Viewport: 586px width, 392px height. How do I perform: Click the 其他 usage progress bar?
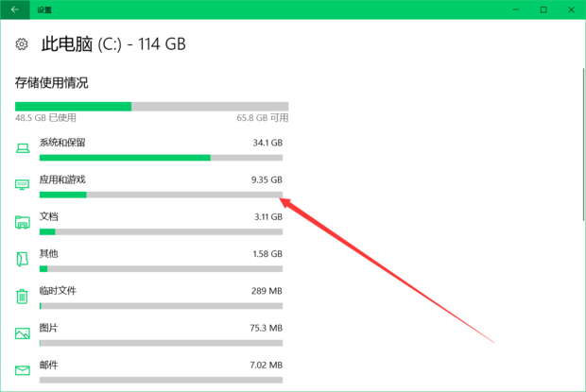(161, 269)
